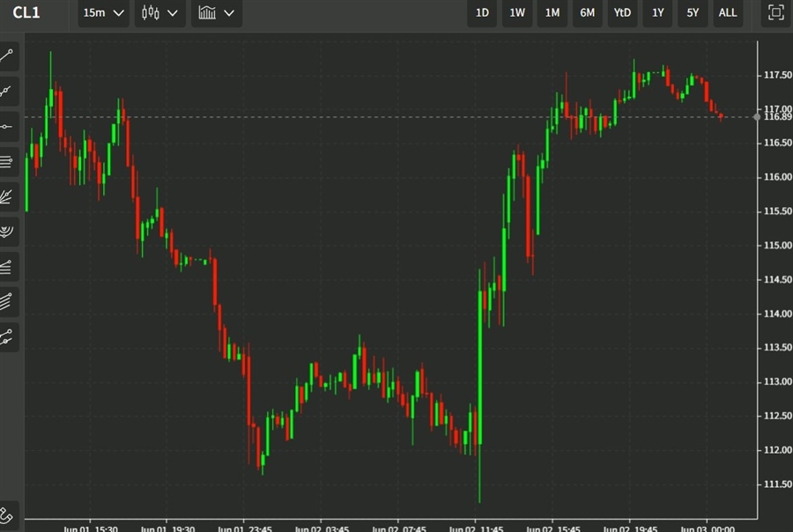The height and width of the screenshot is (532, 793).
Task: Switch to 1D time range
Action: [482, 13]
